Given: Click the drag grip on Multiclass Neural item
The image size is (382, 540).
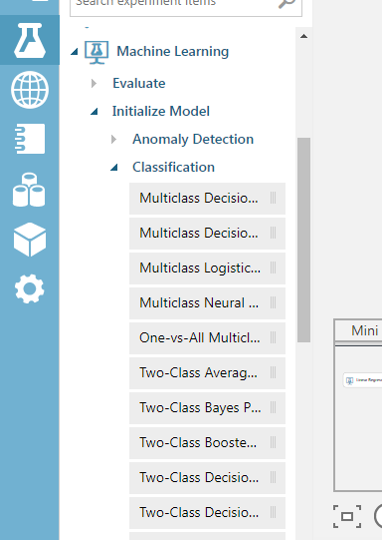Looking at the screenshot, I should pos(273,303).
